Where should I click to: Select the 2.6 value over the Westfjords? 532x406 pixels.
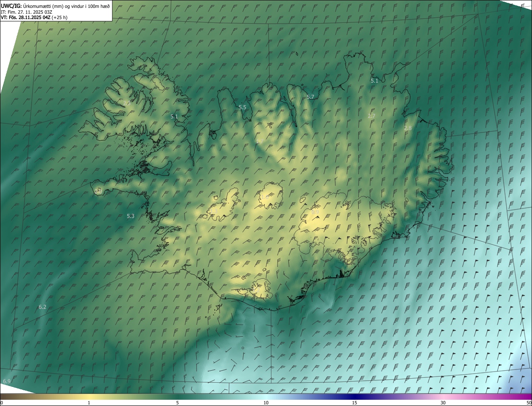127,103
